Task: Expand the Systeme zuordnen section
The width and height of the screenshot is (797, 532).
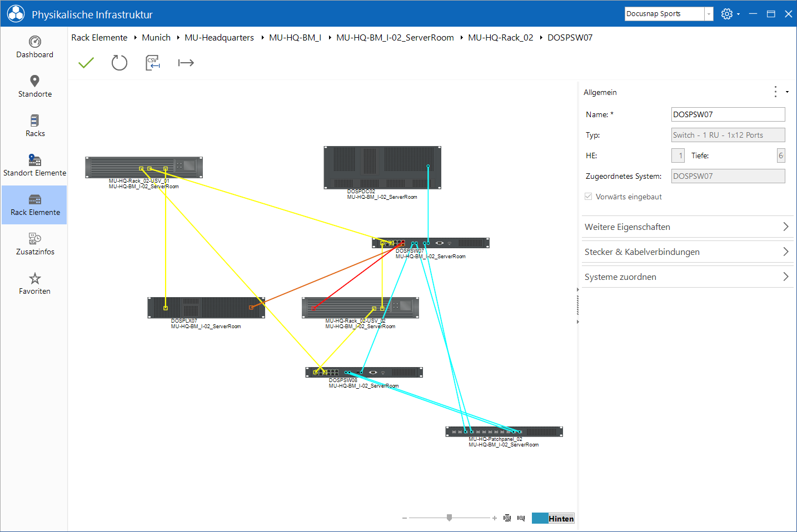Action: coord(687,277)
